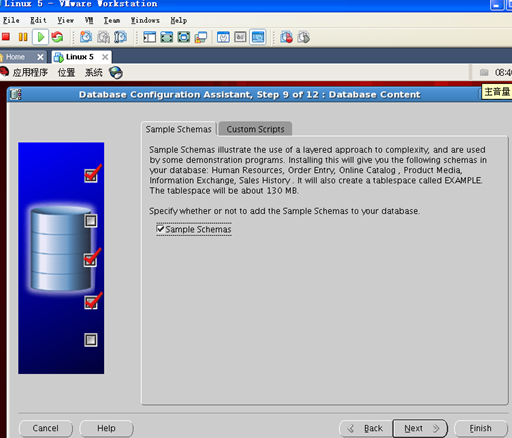Select the console view icon
The image size is (512, 438).
[258, 37]
